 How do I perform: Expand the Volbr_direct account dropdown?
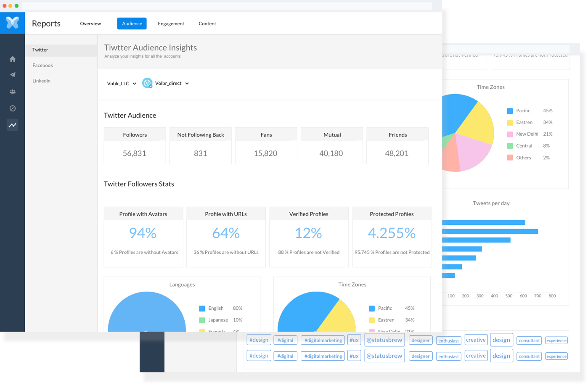172,83
